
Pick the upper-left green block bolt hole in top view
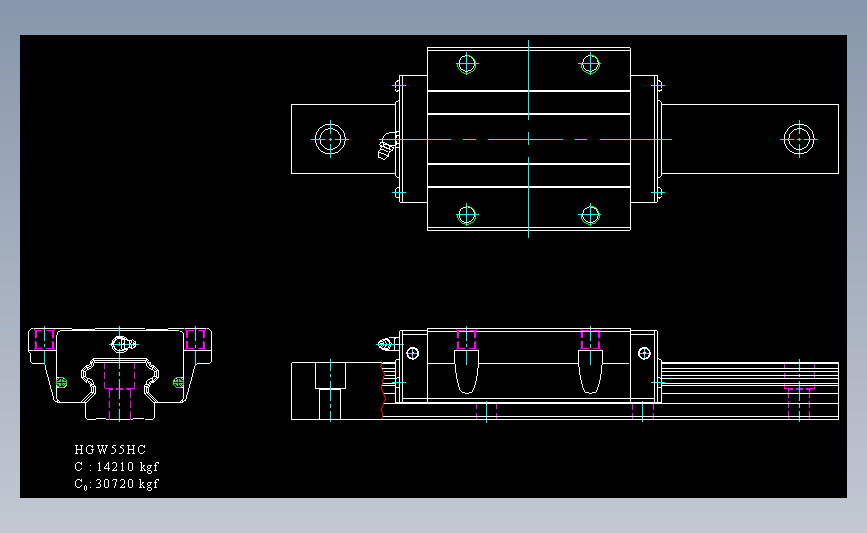pyautogui.click(x=467, y=64)
